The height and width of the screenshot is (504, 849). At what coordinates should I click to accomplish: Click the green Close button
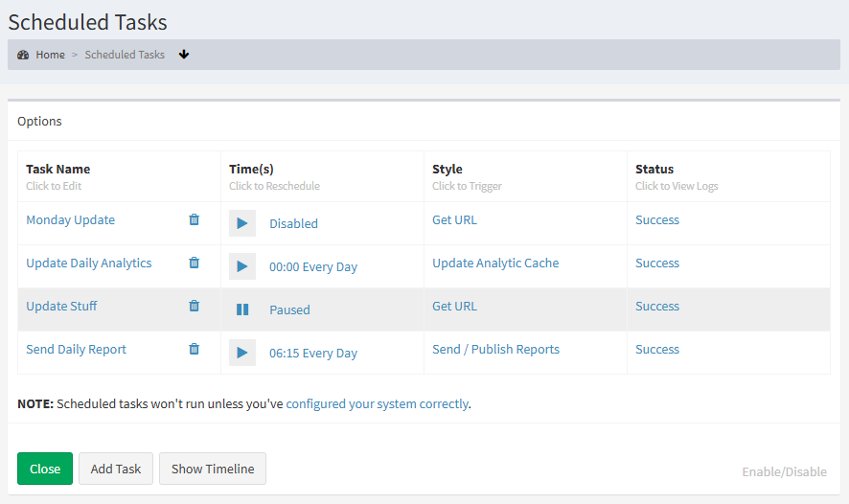(x=45, y=469)
